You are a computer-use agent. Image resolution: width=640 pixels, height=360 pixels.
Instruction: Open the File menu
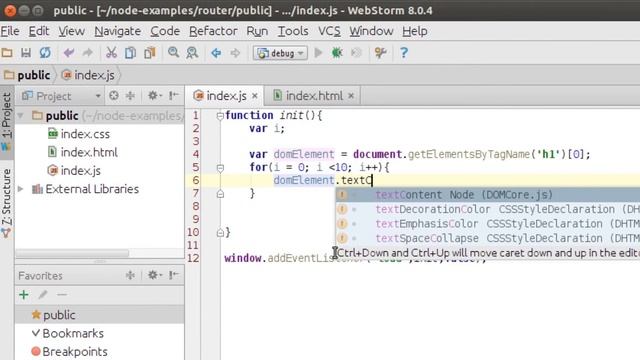(10, 31)
